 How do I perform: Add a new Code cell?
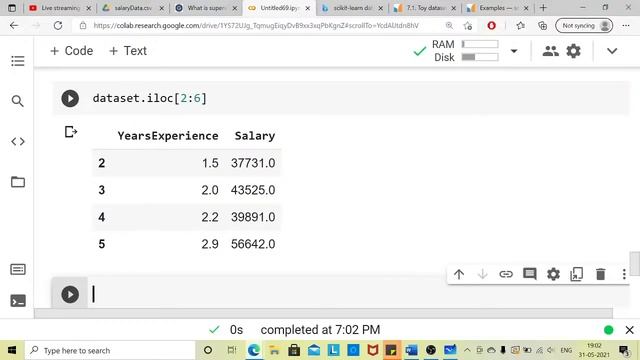[71, 51]
